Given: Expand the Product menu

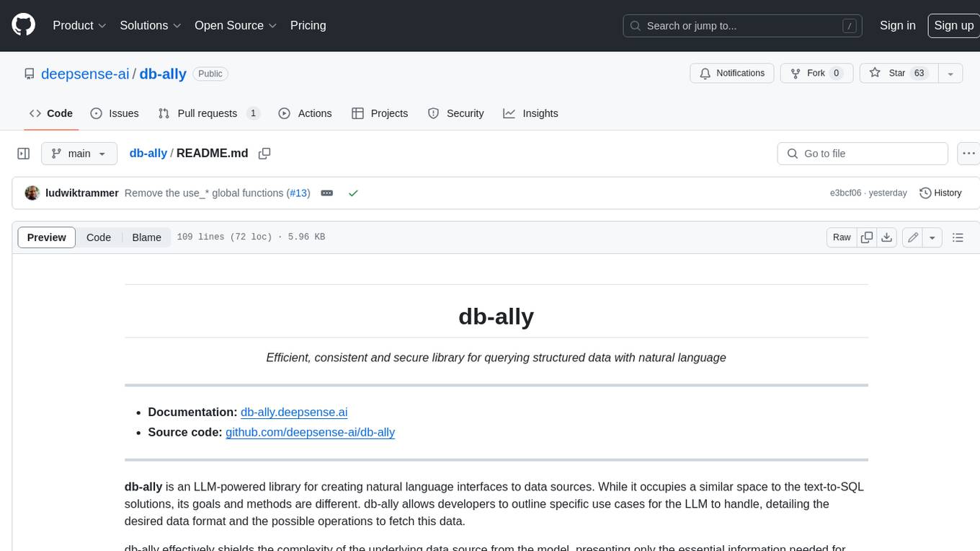Looking at the screenshot, I should 80,25.
